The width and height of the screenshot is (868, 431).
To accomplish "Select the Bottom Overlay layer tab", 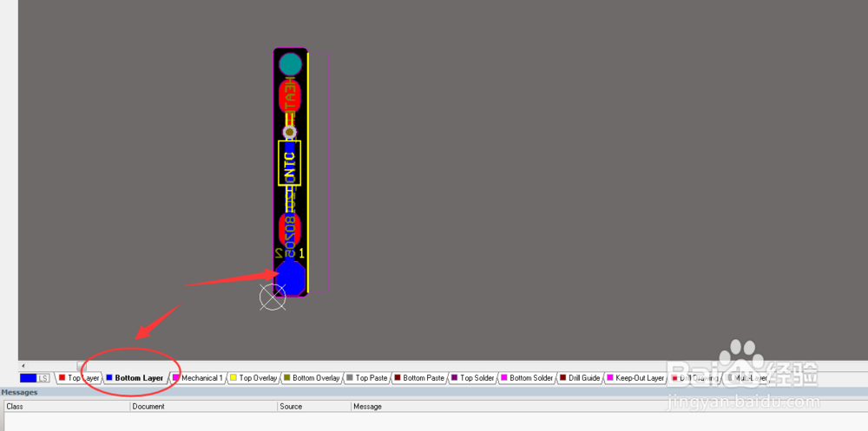I will click(311, 378).
